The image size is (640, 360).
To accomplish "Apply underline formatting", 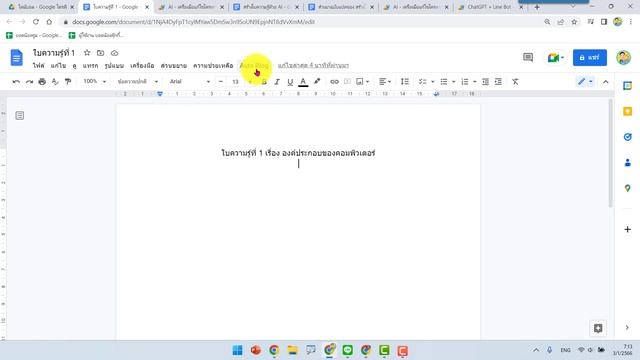I will click(290, 82).
